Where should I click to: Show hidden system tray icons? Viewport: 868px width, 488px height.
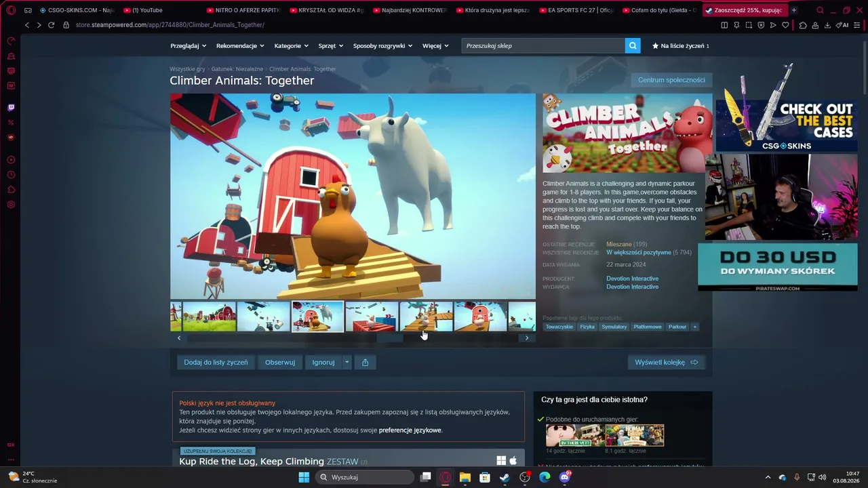coord(768,477)
